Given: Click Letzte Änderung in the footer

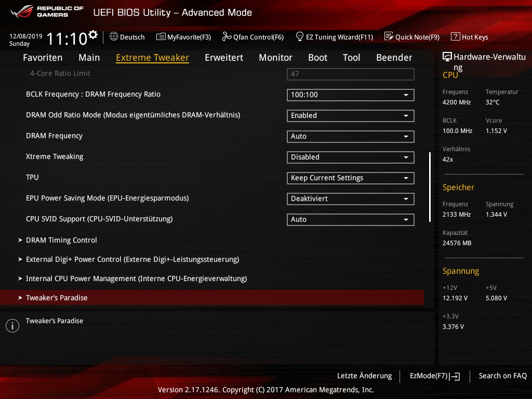Looking at the screenshot, I should pos(364,376).
